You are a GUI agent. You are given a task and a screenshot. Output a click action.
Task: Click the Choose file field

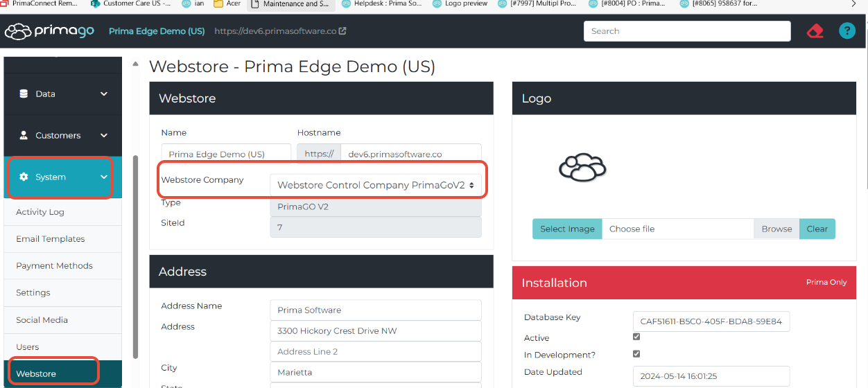pos(677,229)
